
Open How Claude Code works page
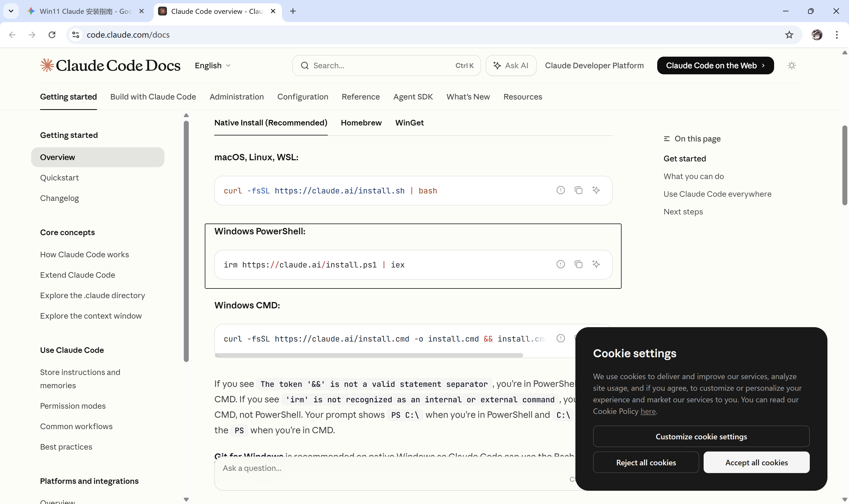point(85,254)
